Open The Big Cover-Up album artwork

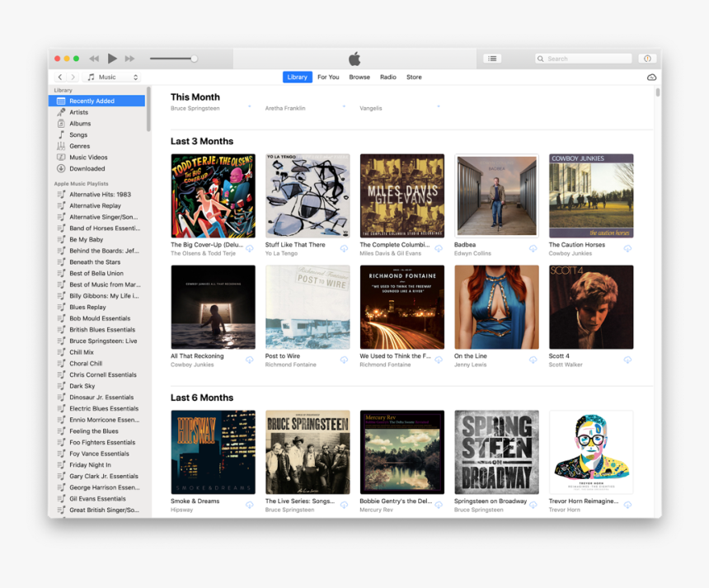pos(213,195)
